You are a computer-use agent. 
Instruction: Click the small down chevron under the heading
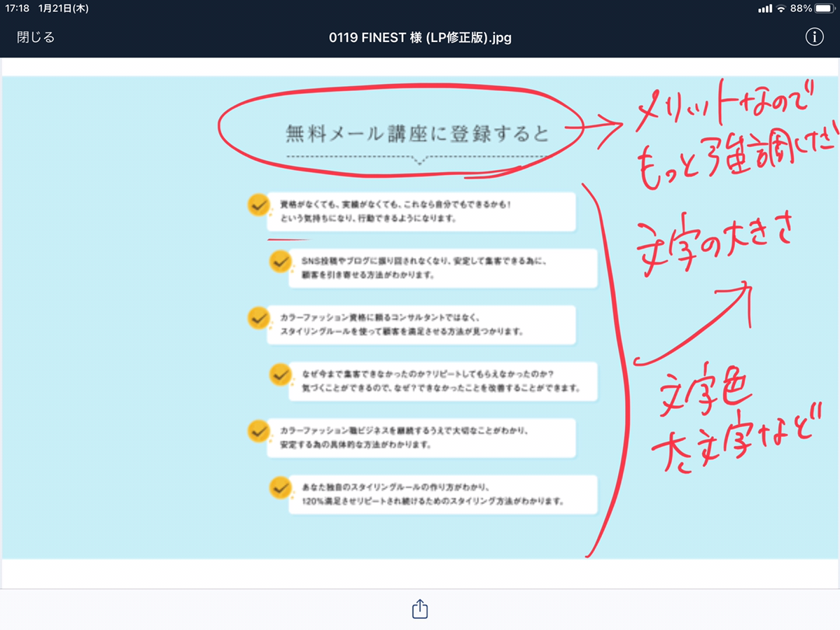click(419, 160)
